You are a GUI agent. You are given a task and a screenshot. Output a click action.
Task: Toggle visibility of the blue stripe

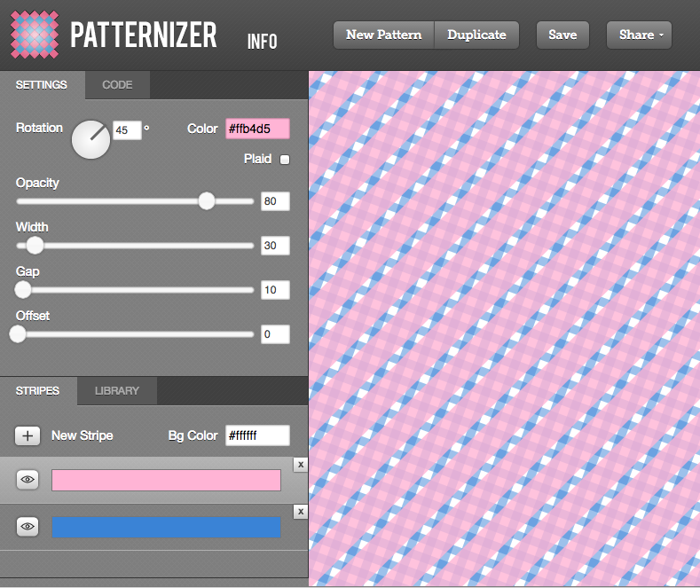pos(28,527)
